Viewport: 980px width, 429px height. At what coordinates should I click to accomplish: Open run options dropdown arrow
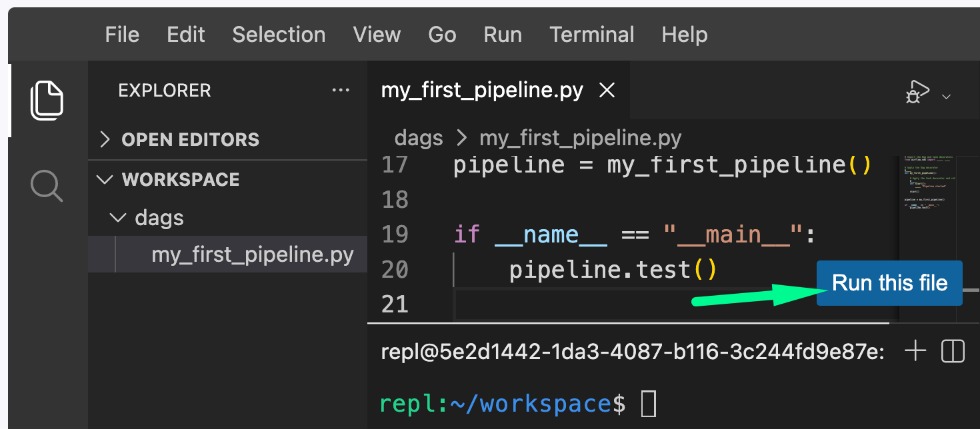(946, 97)
